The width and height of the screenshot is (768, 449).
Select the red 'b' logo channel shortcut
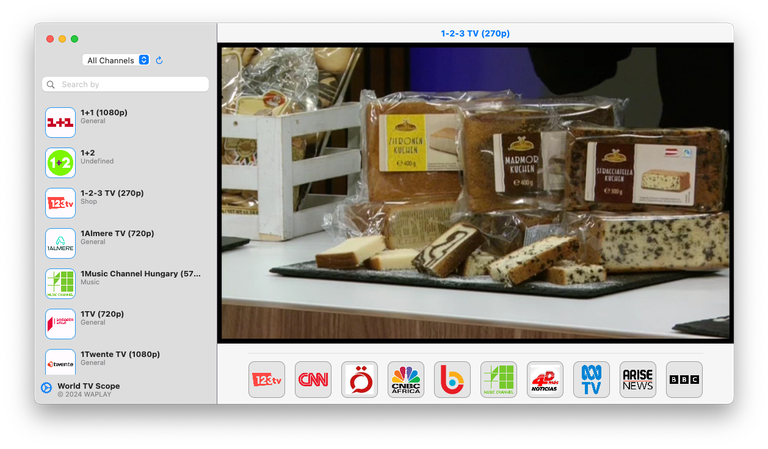pos(452,379)
